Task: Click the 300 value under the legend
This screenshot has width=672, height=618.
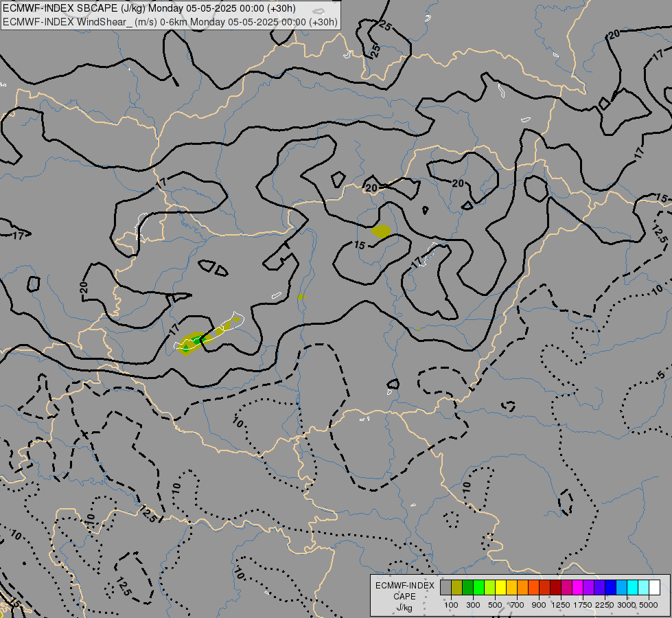Action: tap(473, 605)
